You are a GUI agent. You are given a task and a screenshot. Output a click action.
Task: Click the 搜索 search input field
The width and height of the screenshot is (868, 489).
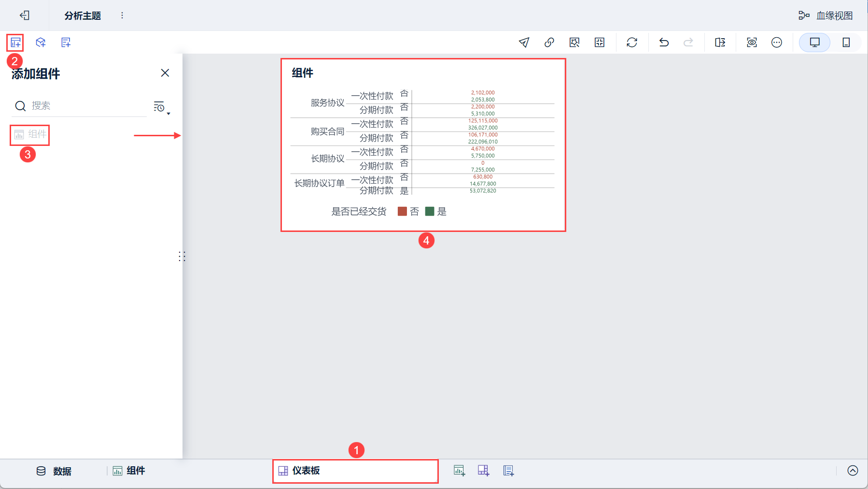pyautogui.click(x=79, y=106)
